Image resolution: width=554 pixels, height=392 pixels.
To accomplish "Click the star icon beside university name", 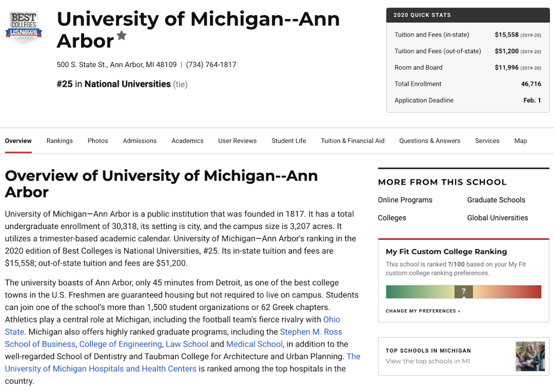I will click(x=122, y=35).
